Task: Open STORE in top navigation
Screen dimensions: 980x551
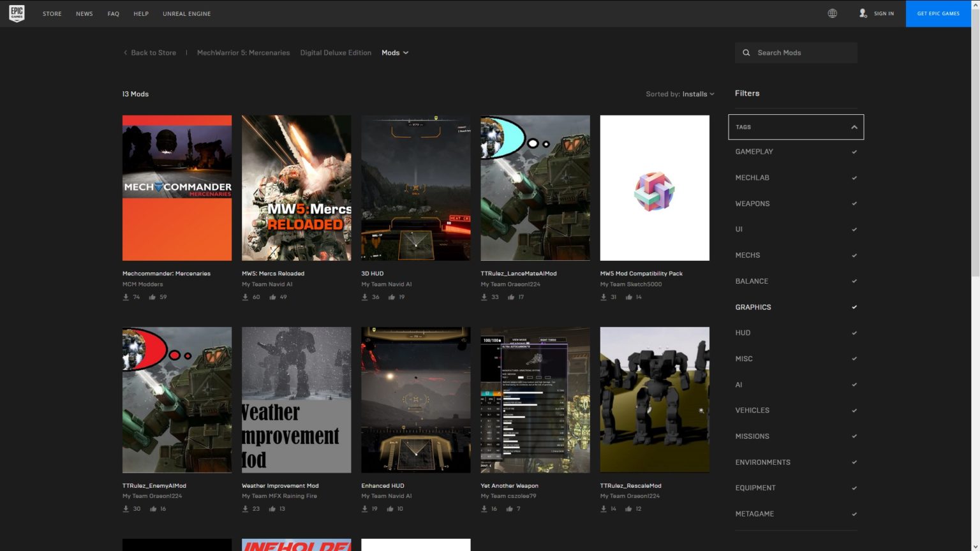Action: point(52,13)
